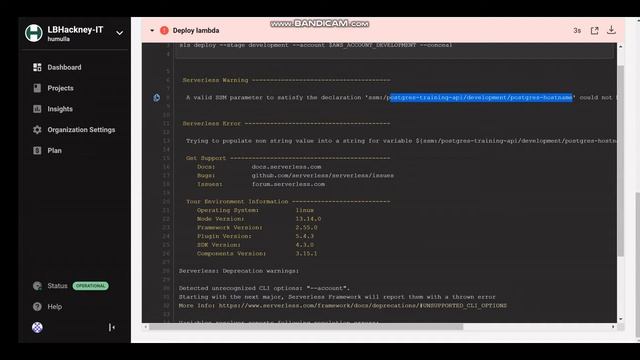Click the Status icon in sidebar
This screenshot has height=360, width=640.
click(x=37, y=286)
